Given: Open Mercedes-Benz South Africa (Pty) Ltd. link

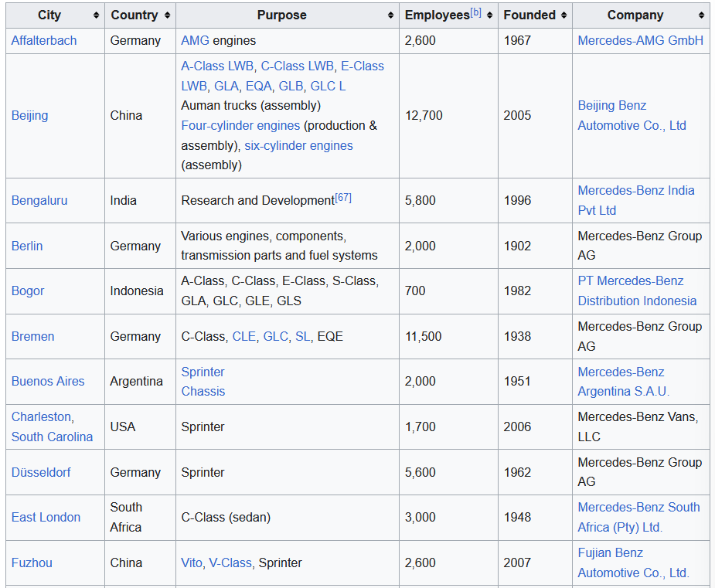Looking at the screenshot, I should [x=638, y=518].
